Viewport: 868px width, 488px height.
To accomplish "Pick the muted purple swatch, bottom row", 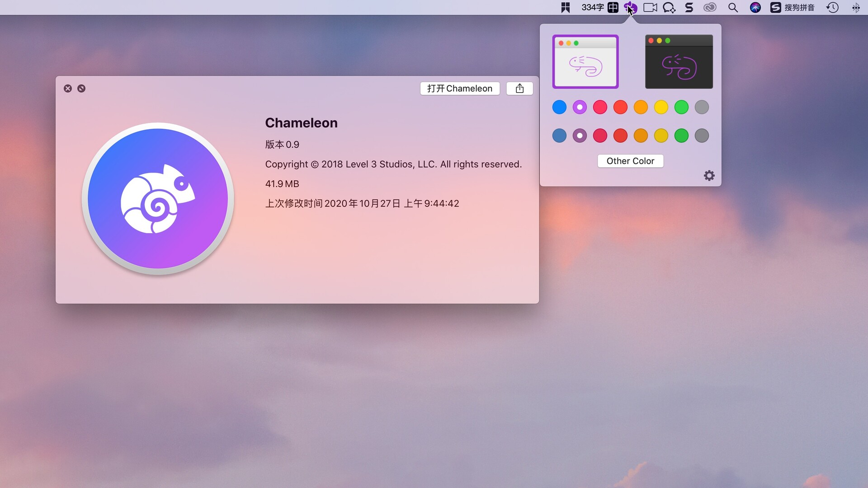I will (x=580, y=136).
